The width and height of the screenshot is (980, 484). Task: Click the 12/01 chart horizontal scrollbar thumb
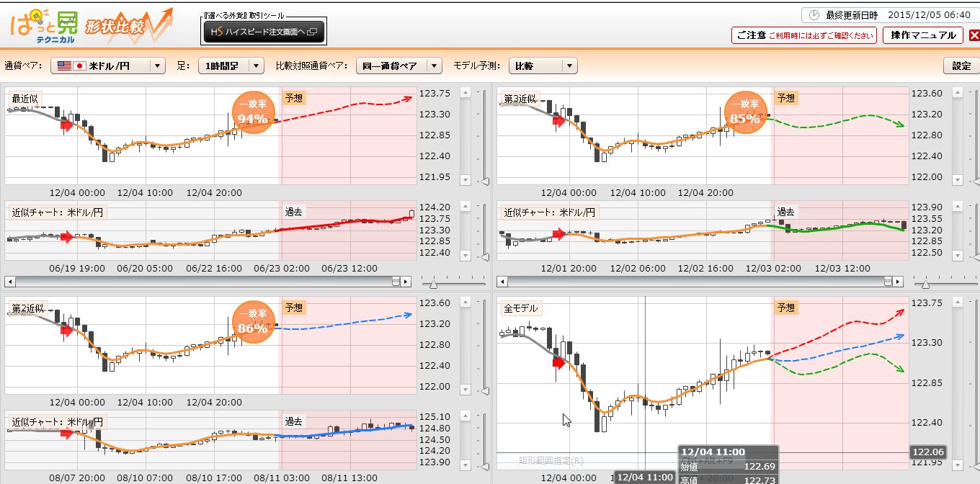pyautogui.click(x=888, y=281)
